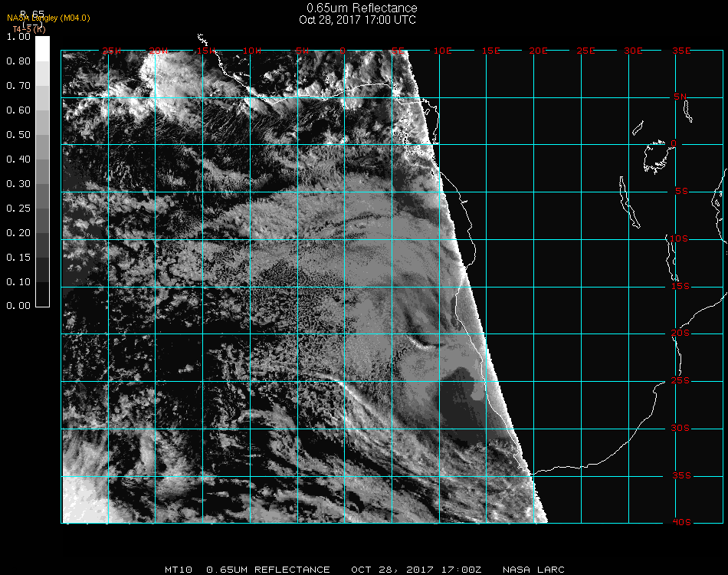Click the 20S latitude label
This screenshot has width=728, height=575.
point(680,333)
